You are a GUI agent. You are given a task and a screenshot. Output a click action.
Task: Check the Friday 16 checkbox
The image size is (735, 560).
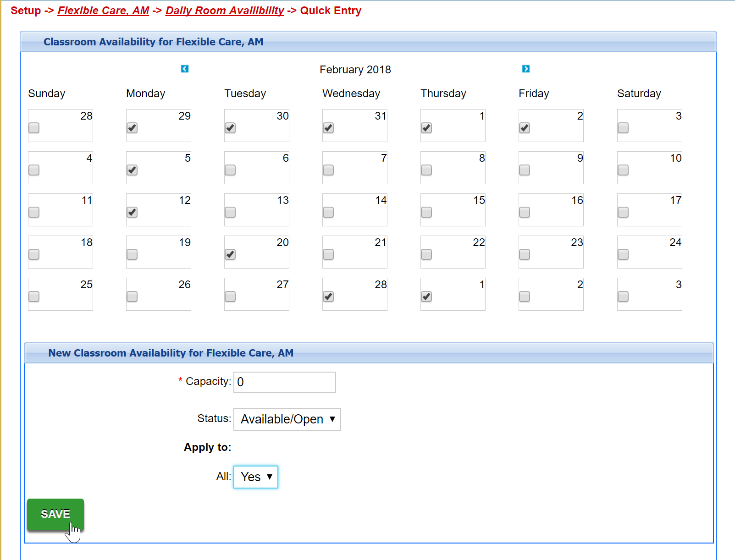525,212
